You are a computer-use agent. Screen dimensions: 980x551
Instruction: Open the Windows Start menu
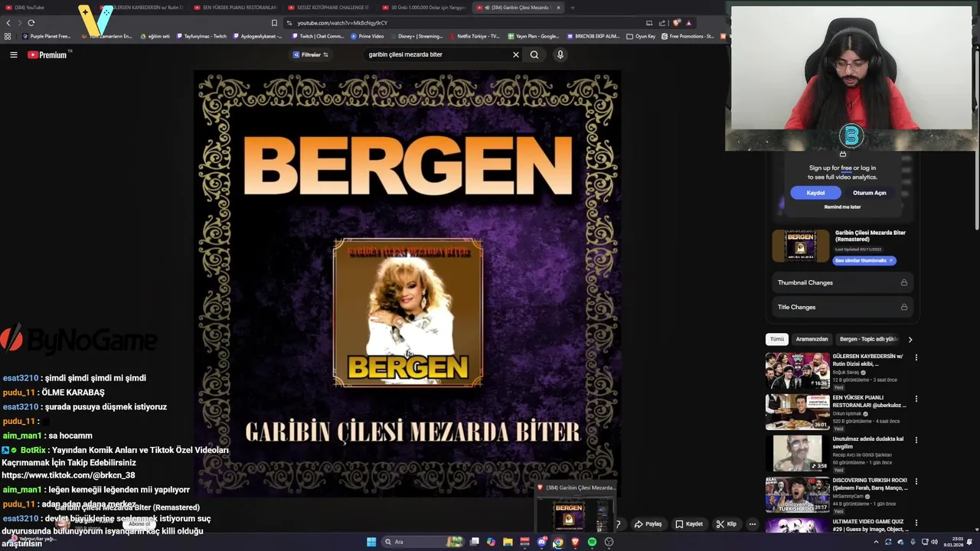pos(371,542)
